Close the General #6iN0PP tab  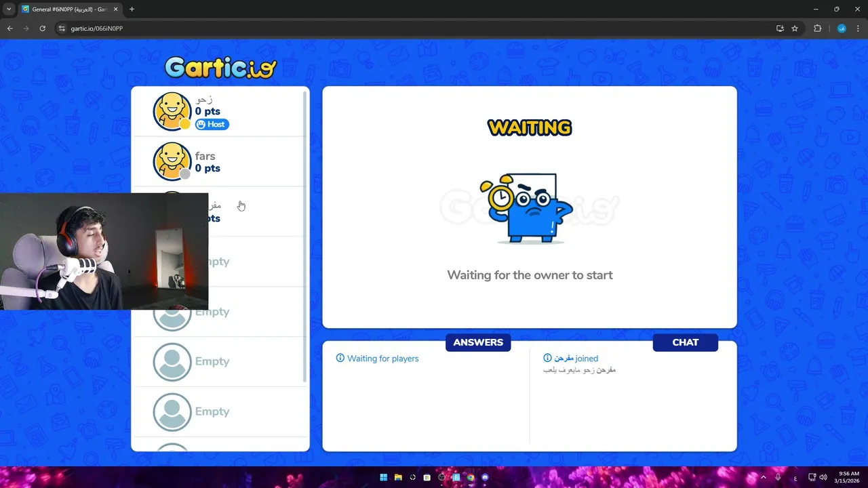pyautogui.click(x=115, y=9)
